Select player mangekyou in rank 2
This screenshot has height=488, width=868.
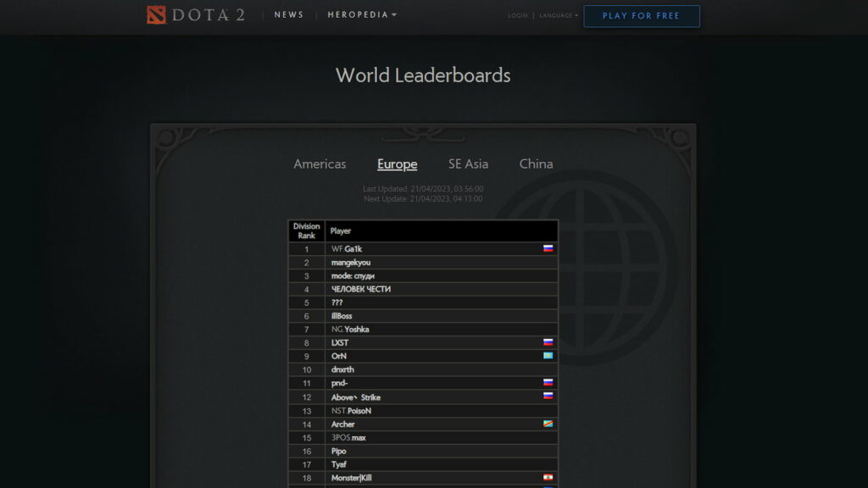coord(351,263)
